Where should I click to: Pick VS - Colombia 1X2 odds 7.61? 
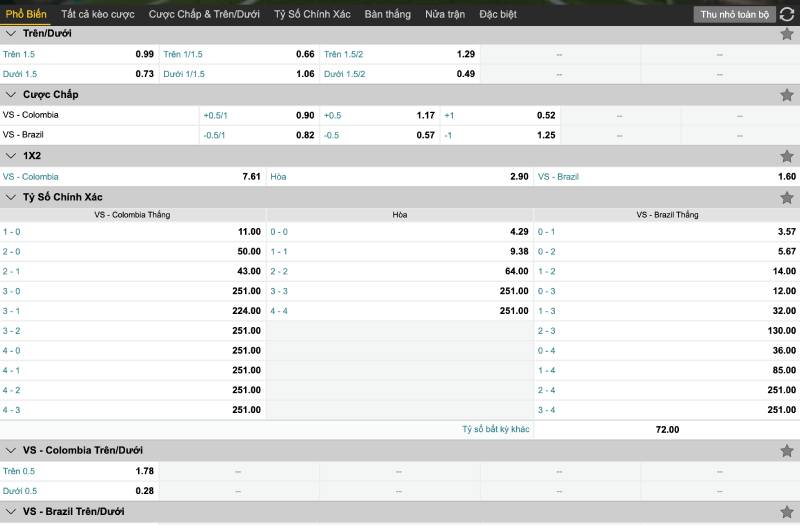pos(251,176)
